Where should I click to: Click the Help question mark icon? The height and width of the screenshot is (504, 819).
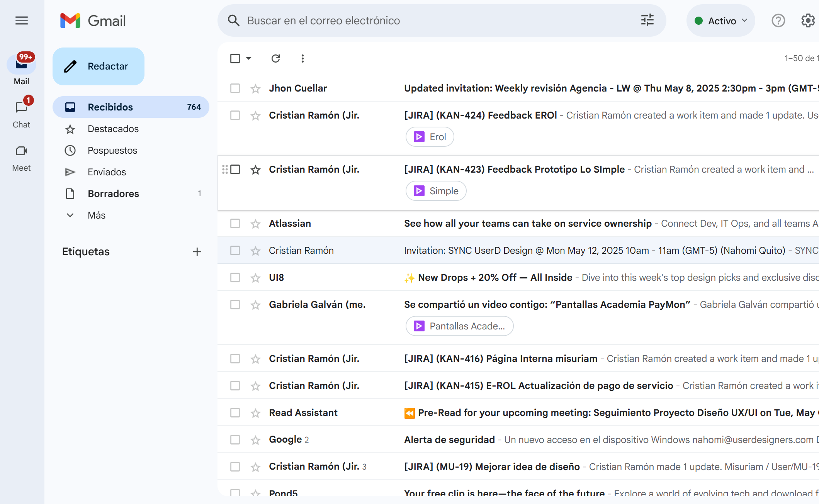(778, 20)
